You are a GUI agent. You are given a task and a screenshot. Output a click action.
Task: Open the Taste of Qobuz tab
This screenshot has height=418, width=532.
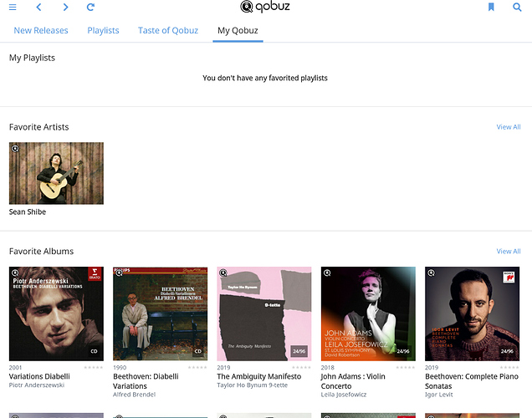[x=168, y=30]
